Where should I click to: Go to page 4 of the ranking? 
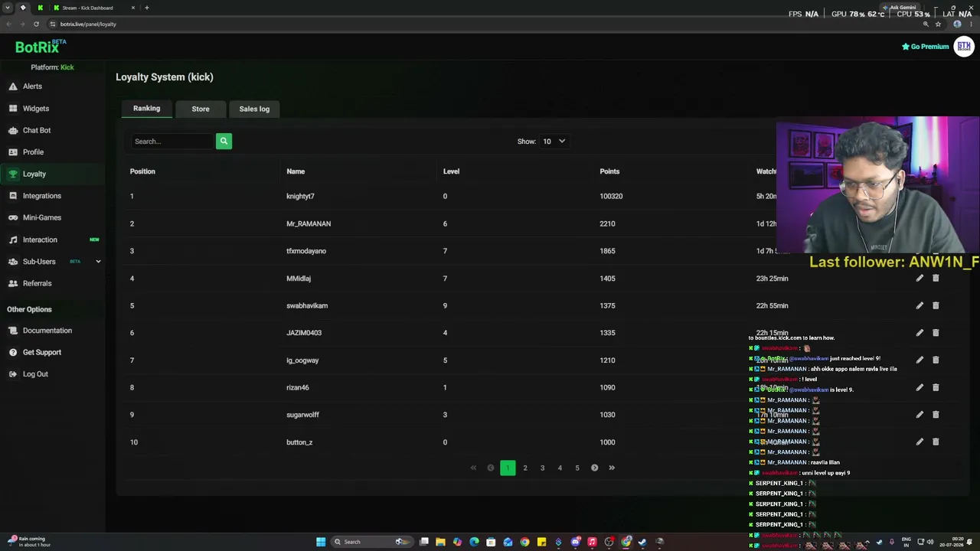[560, 468]
